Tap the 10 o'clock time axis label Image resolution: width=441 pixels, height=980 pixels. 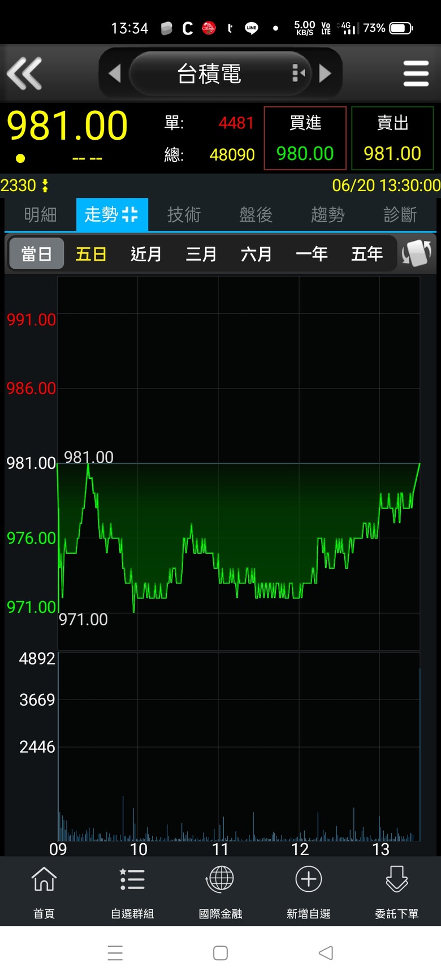tap(139, 849)
